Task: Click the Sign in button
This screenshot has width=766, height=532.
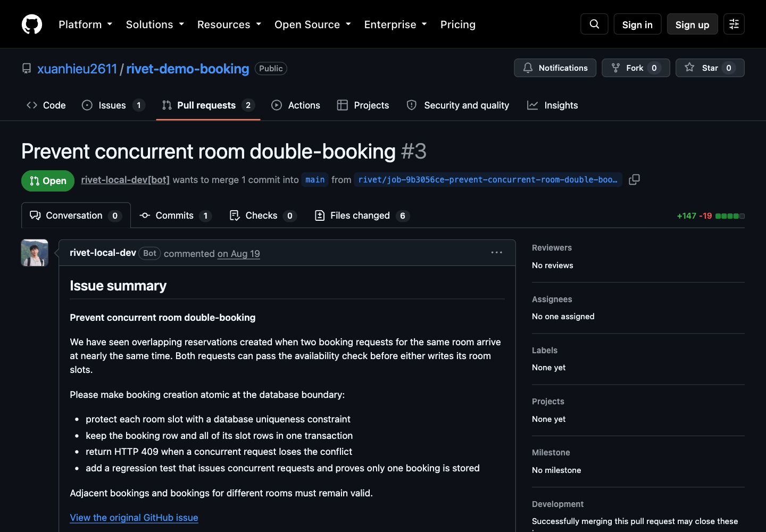Action: 637,24
